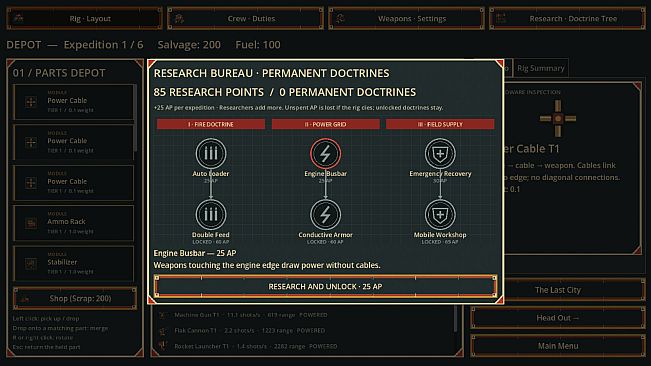The image size is (651, 366).
Task: Open the Weapons · Settings tab
Action: tap(406, 19)
